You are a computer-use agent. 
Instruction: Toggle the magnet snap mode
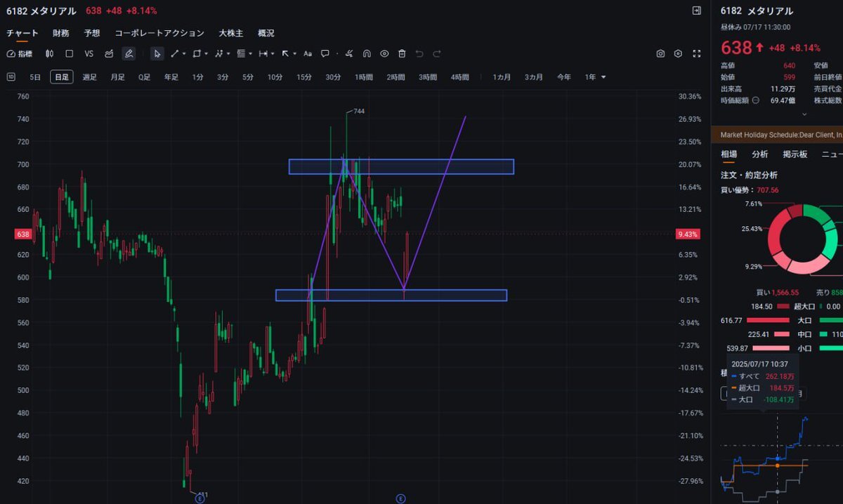coord(367,53)
